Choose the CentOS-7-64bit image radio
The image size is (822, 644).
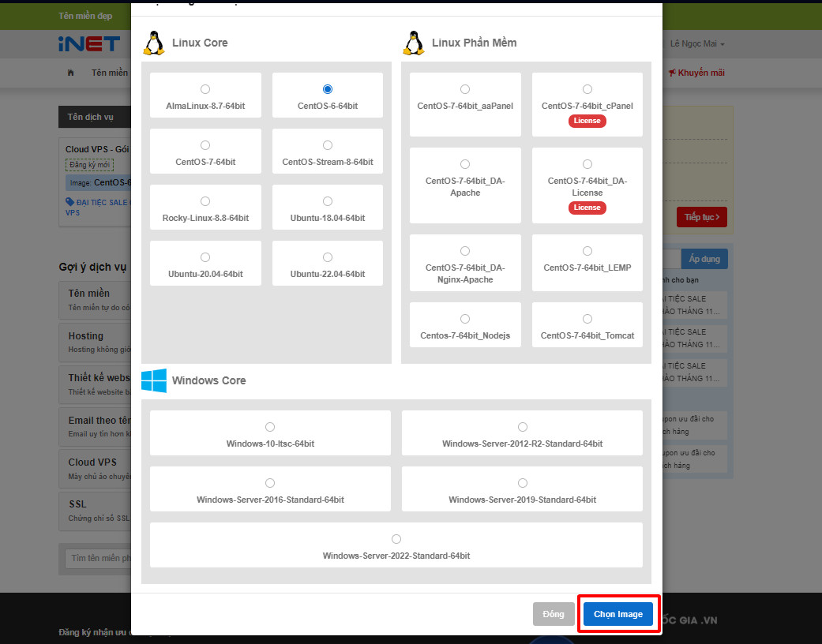[x=205, y=145]
